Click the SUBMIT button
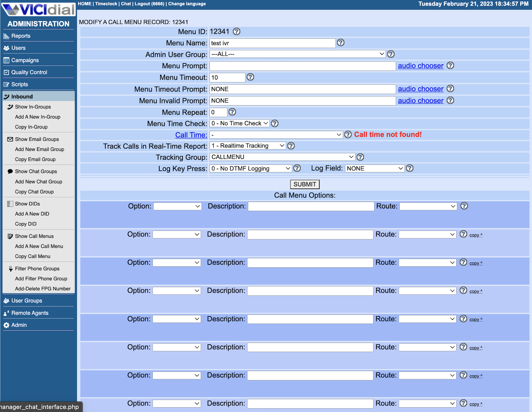 (x=304, y=184)
